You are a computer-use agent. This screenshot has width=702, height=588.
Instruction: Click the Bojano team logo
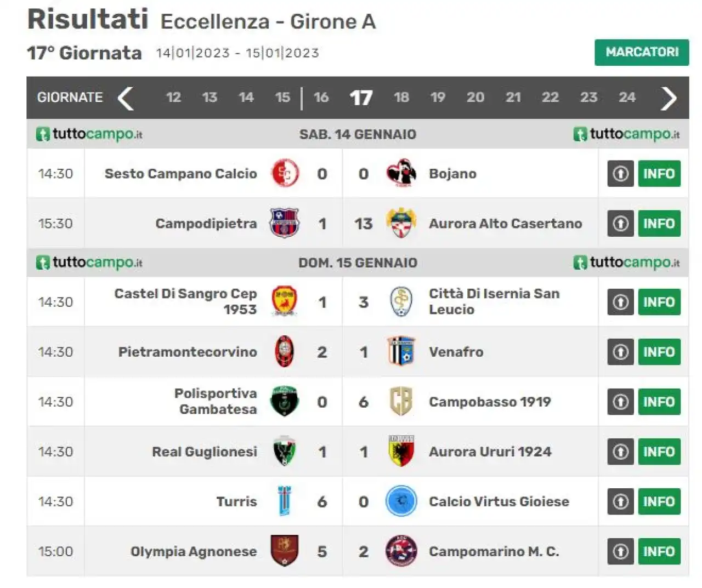(401, 173)
